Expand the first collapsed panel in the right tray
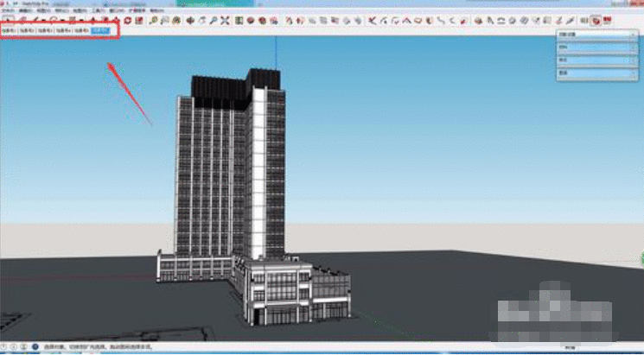644x355 pixels. [596, 36]
